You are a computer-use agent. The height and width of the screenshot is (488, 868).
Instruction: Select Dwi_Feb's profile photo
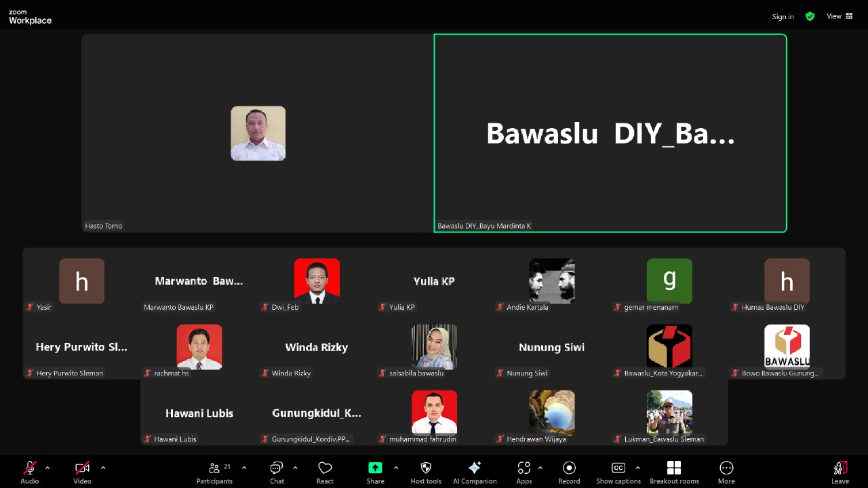[x=317, y=281]
